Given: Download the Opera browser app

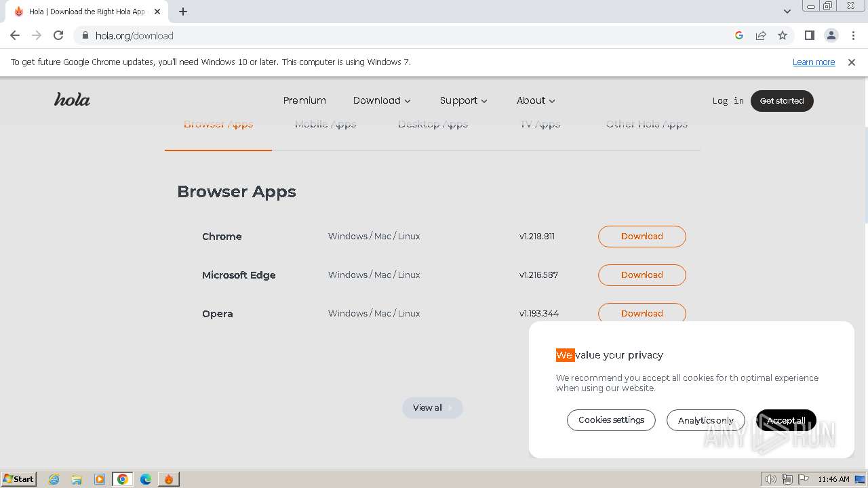Looking at the screenshot, I should point(642,313).
